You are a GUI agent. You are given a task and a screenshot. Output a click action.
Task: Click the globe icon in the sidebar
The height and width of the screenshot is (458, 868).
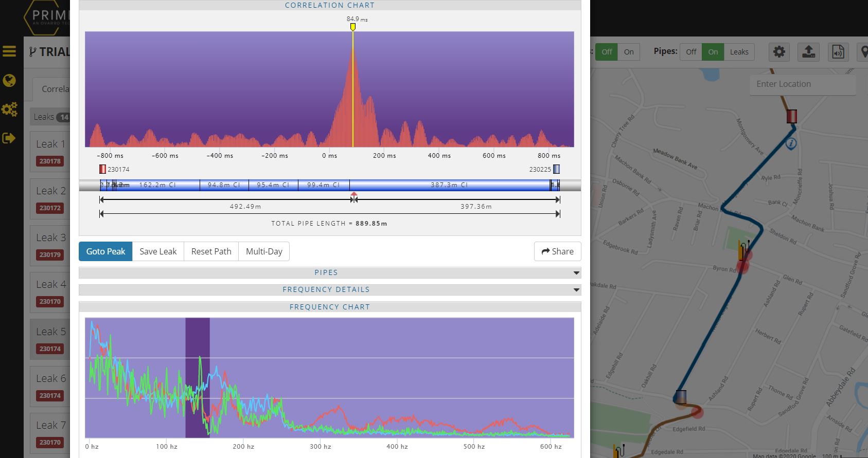pyautogui.click(x=9, y=81)
